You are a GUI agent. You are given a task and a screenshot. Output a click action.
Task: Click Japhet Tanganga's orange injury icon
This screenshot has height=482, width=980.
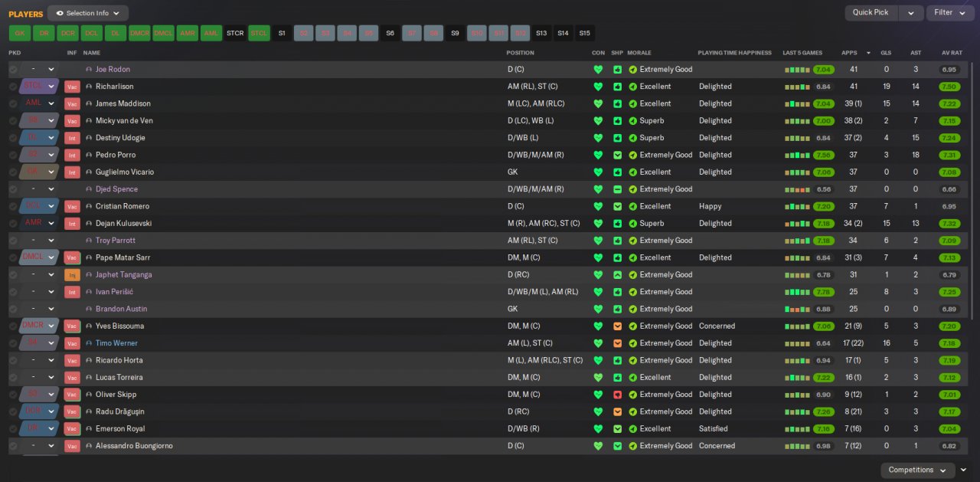coord(72,275)
